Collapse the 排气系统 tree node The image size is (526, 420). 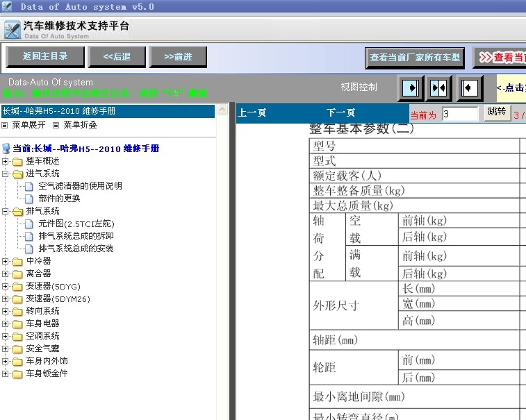[x=5, y=211]
